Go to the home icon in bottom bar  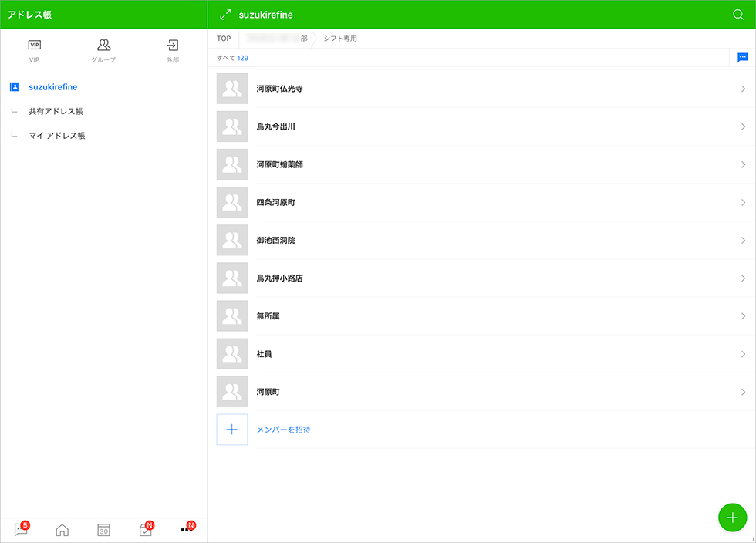tap(62, 529)
